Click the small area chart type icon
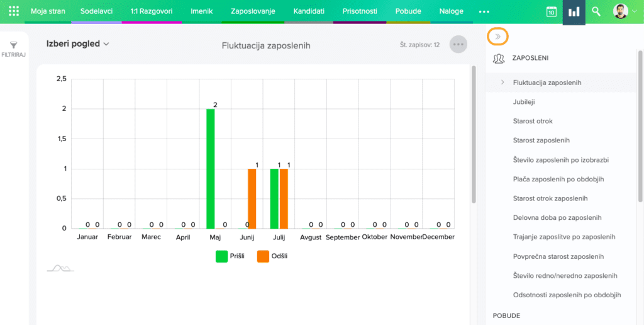Screen dimensions: 644x325 pos(60,268)
